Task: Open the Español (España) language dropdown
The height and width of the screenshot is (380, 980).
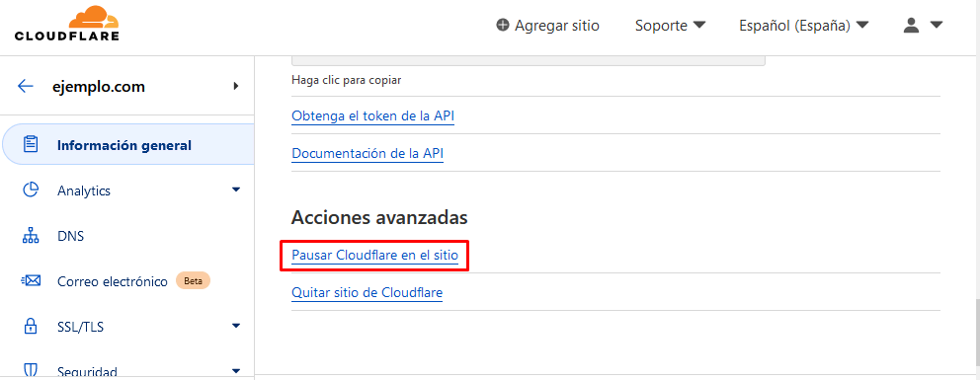Action: 804,26
